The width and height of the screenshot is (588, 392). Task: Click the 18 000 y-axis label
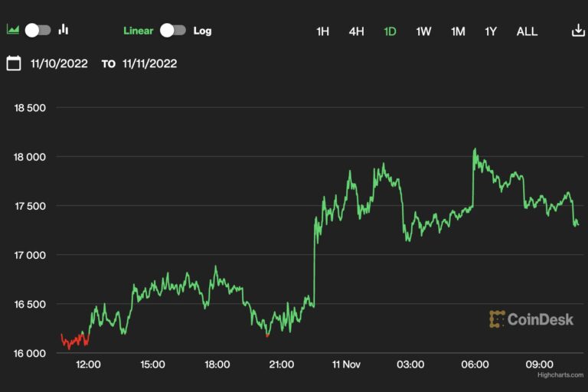pos(30,157)
